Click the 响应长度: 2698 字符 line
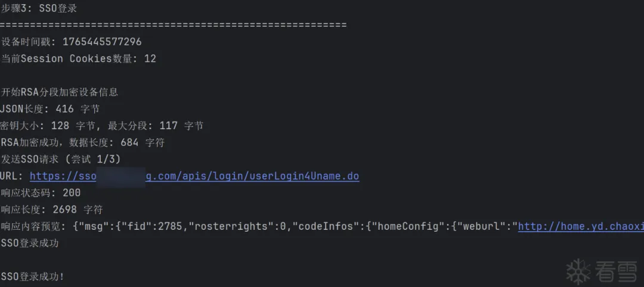644x287 pixels. click(x=52, y=210)
